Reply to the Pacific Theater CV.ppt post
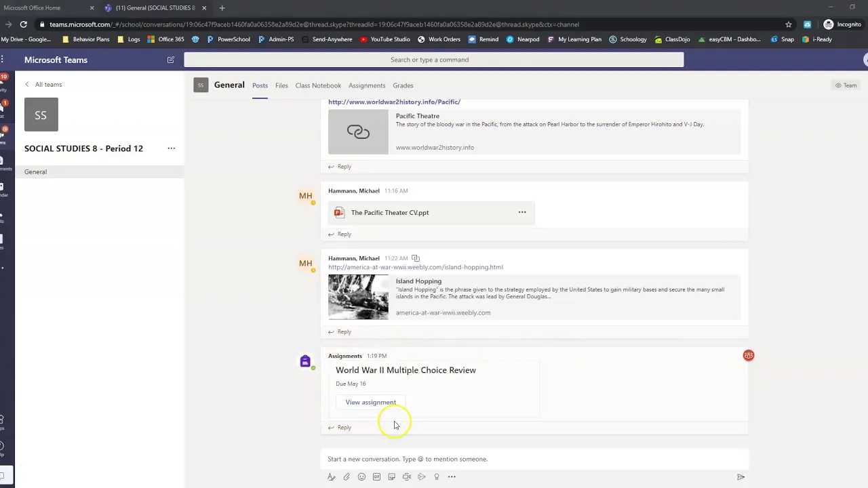 (x=340, y=235)
